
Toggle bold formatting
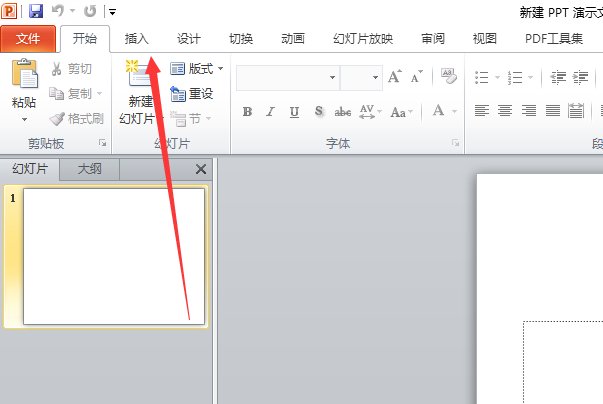(x=247, y=112)
